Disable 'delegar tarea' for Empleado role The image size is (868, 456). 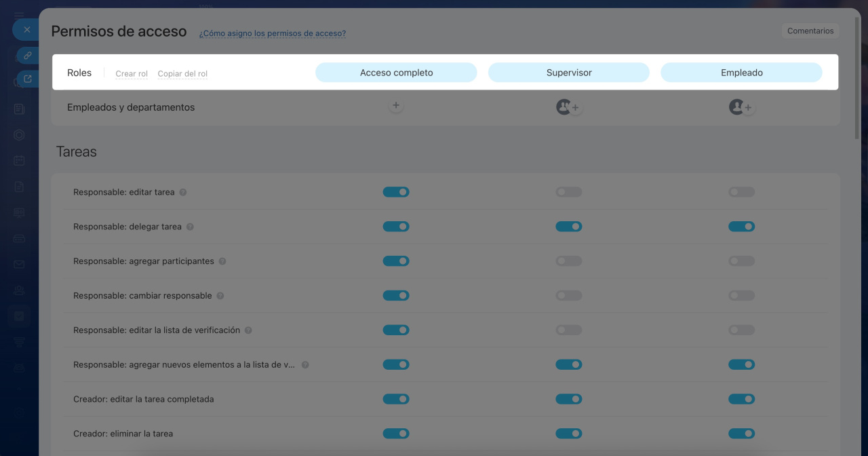click(x=741, y=227)
